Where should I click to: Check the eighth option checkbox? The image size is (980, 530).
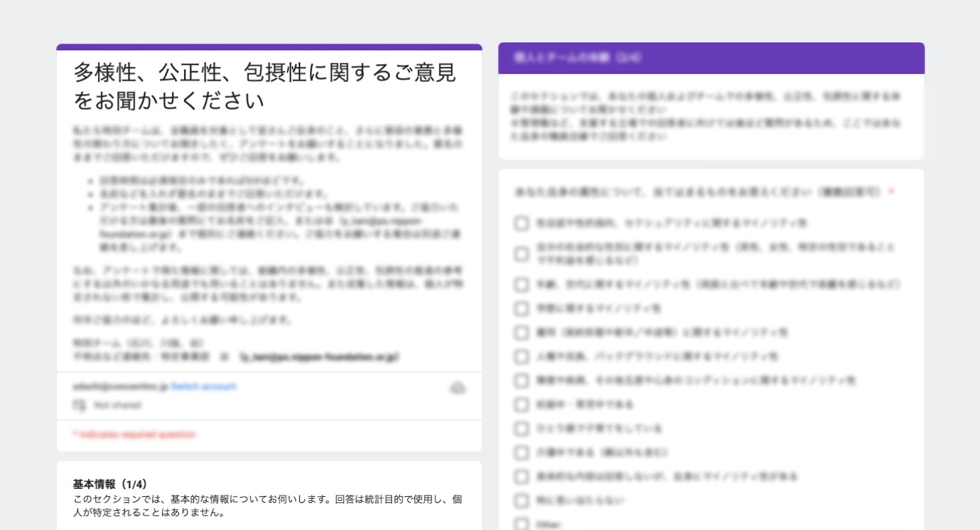pyautogui.click(x=521, y=405)
